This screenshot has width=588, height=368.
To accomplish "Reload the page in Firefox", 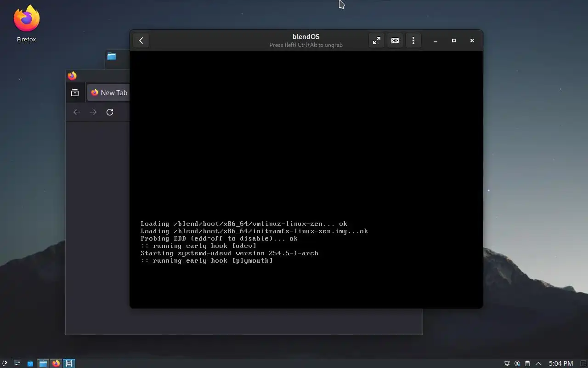I will point(110,112).
